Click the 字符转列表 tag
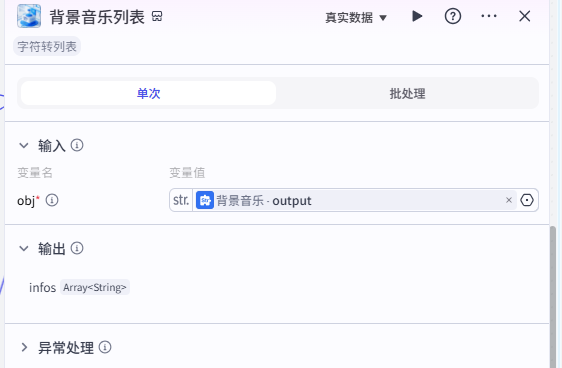This screenshot has width=562, height=368. click(47, 46)
